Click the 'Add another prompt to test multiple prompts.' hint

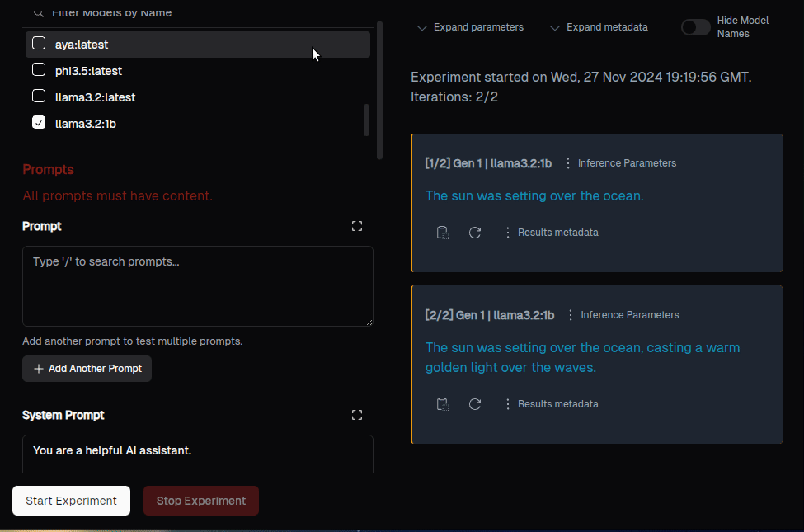point(132,341)
